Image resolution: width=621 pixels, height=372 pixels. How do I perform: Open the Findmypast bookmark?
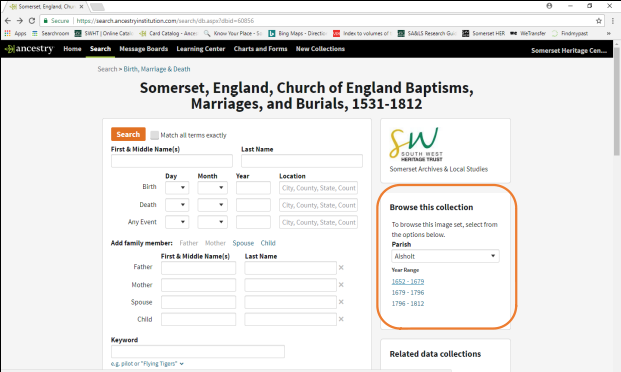(x=570, y=33)
